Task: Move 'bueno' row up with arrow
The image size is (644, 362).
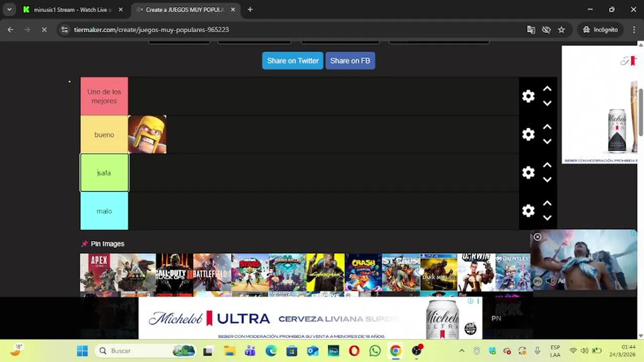Action: coord(547,127)
